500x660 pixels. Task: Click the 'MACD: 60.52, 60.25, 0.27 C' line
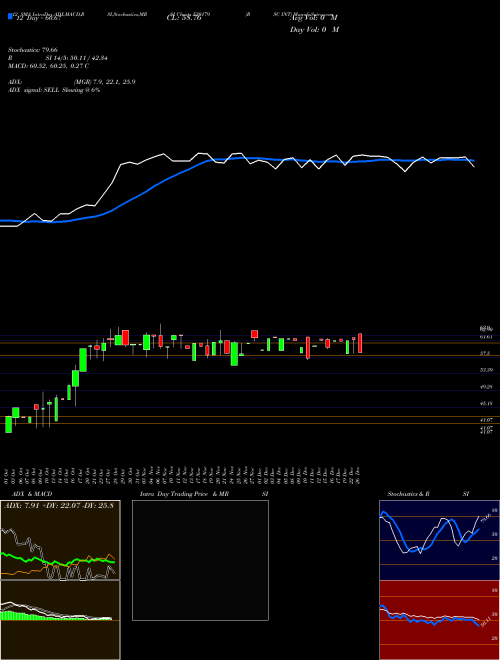click(48, 66)
